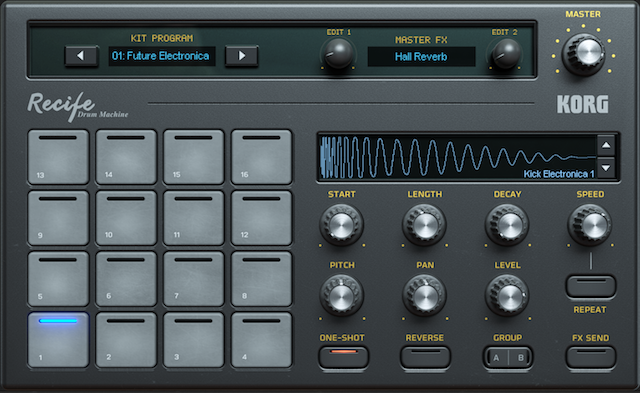Click the PAN knob
This screenshot has width=640, height=393.
[424, 295]
